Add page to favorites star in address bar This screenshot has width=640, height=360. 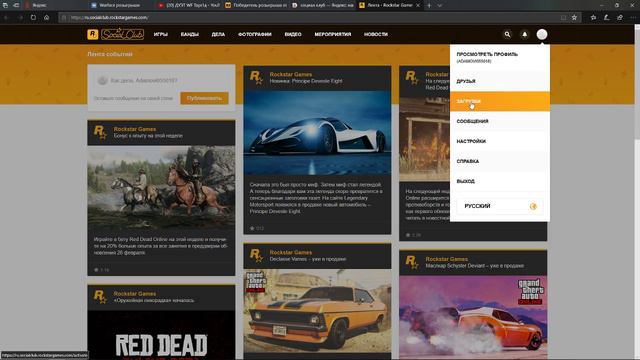(574, 18)
